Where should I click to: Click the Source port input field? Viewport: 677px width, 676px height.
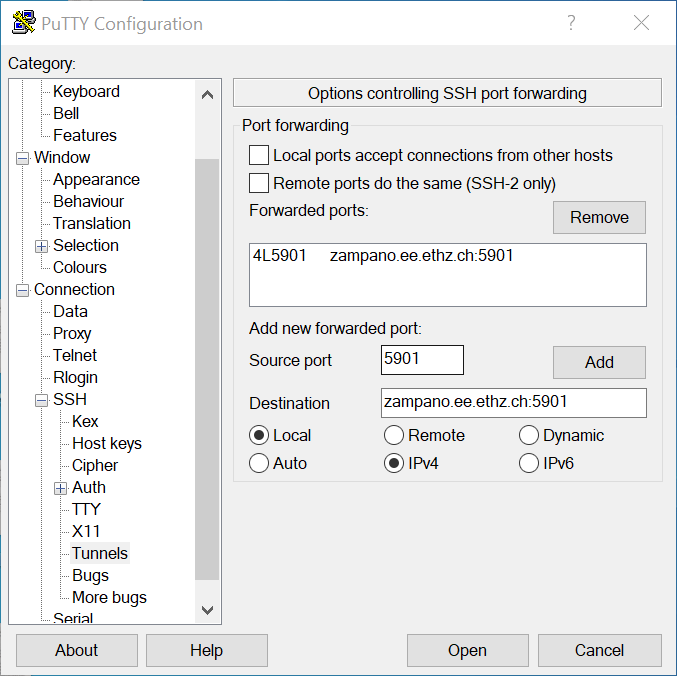pyautogui.click(x=422, y=360)
